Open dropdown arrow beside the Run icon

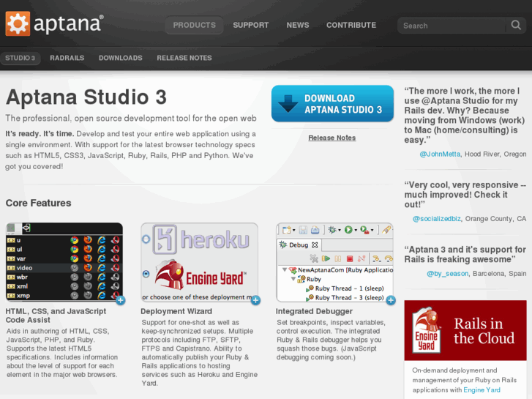coord(356,230)
